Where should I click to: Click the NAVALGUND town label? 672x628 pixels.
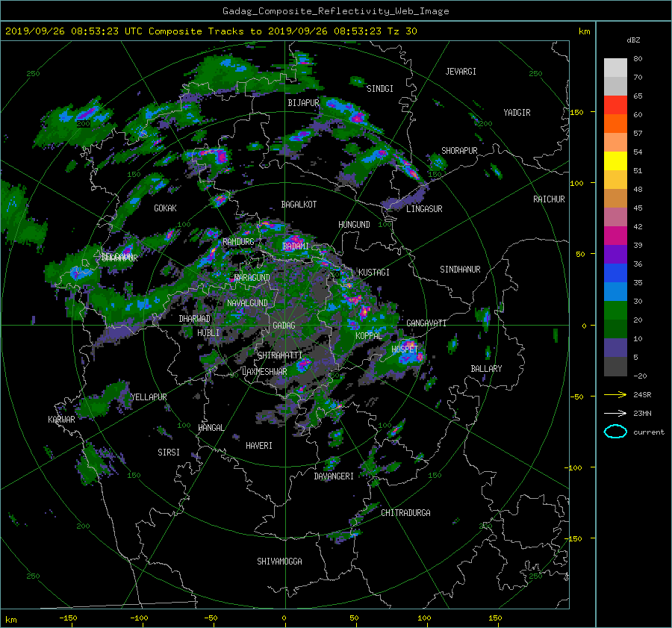(247, 303)
